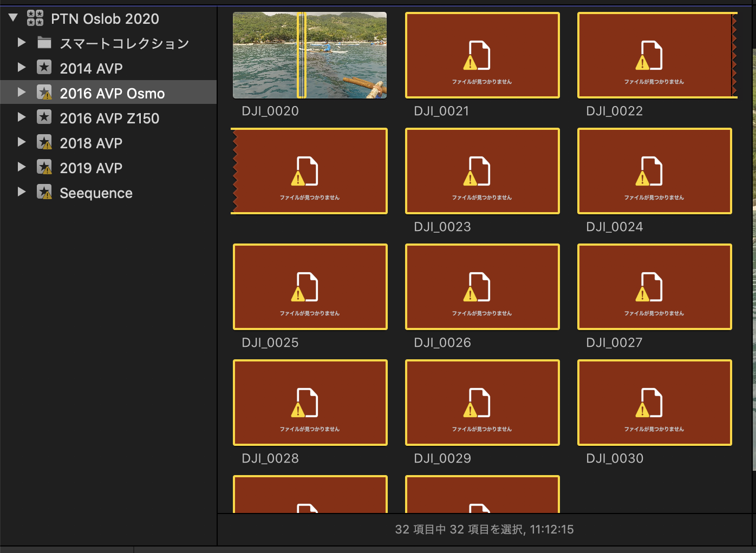This screenshot has height=553, width=756.
Task: Expand the スマートコレクション folder
Action: click(22, 42)
